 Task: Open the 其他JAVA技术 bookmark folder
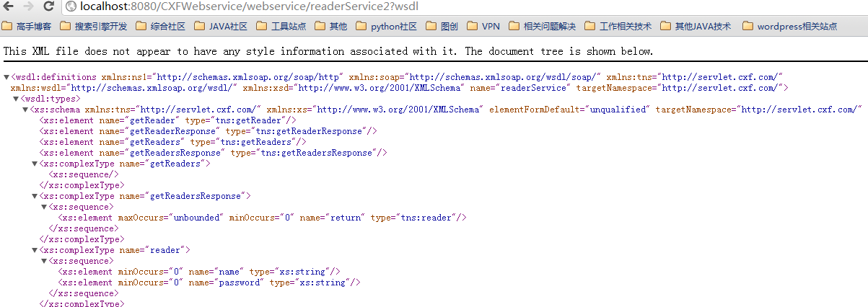tap(696, 27)
